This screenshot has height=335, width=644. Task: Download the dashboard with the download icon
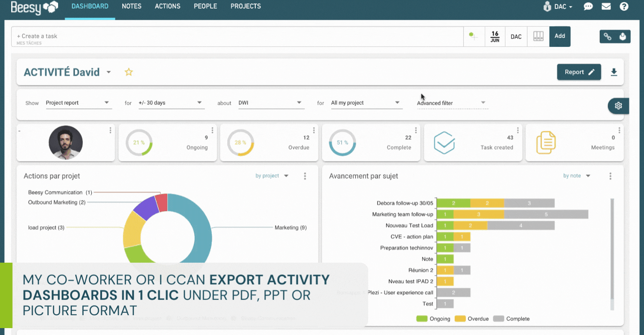pyautogui.click(x=614, y=72)
